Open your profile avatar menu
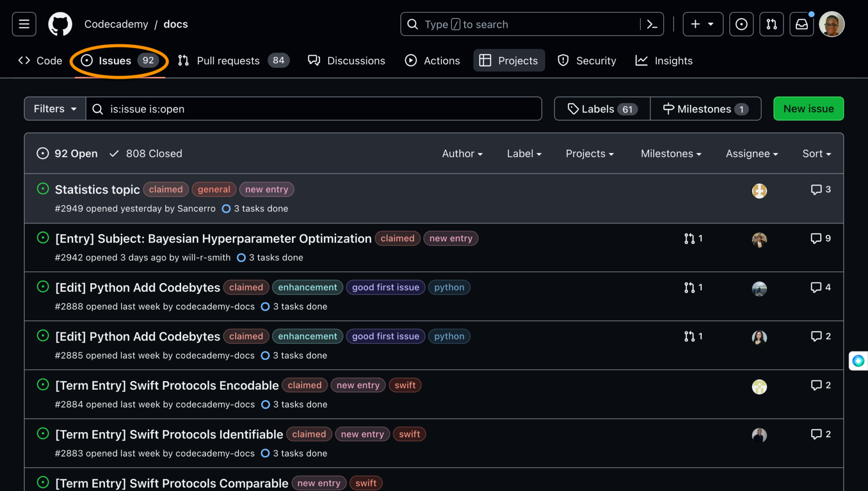 tap(832, 24)
